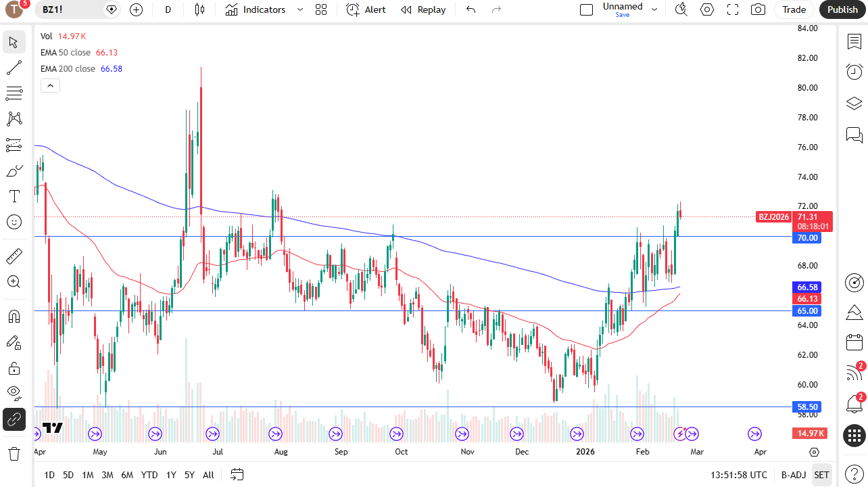The image size is (868, 487).
Task: Open the calendar panel icon
Action: (x=854, y=342)
